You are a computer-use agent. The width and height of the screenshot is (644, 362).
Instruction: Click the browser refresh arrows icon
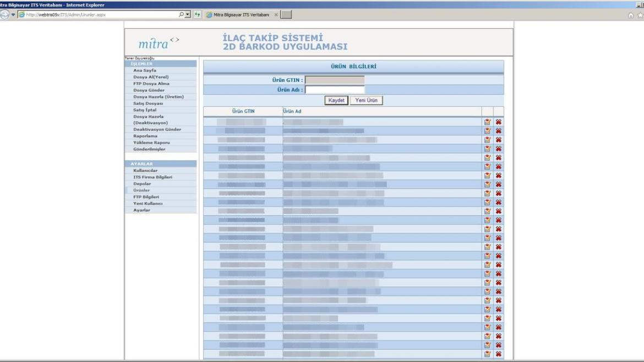pos(198,14)
